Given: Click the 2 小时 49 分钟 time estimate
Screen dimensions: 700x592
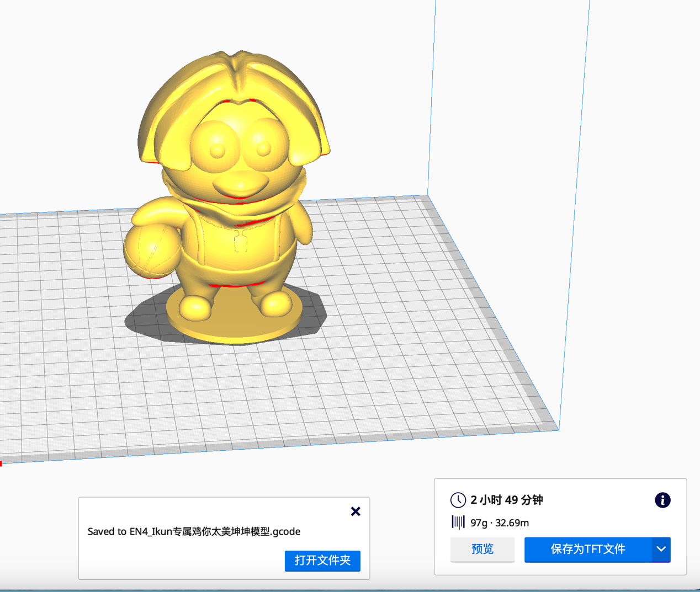Looking at the screenshot, I should click(x=506, y=500).
